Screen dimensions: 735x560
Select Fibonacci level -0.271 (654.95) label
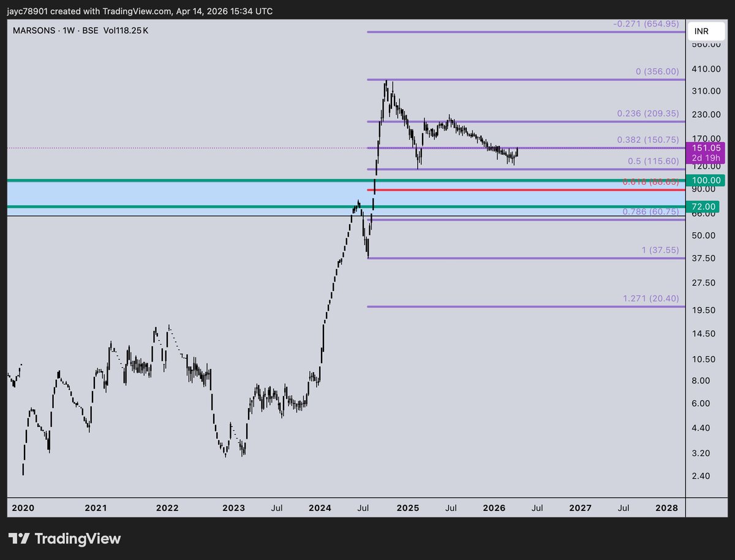(x=646, y=24)
